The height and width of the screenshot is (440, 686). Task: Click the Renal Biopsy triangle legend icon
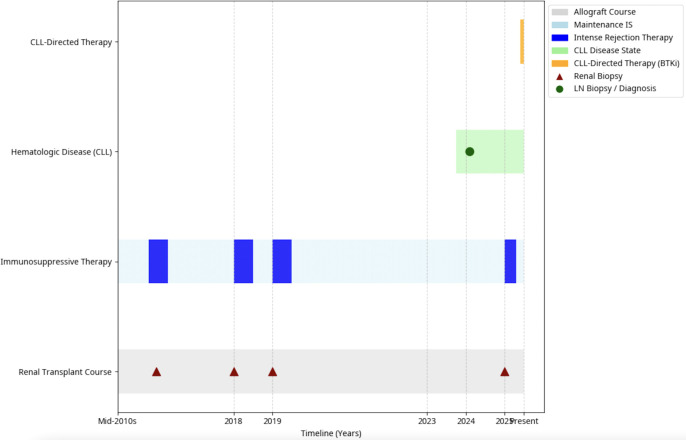point(560,77)
